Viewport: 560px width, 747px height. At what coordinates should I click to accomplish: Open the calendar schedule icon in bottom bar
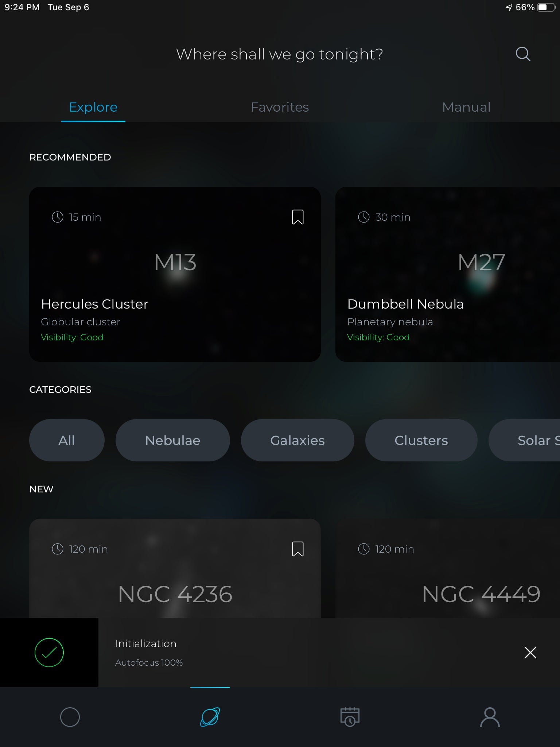coord(350,717)
